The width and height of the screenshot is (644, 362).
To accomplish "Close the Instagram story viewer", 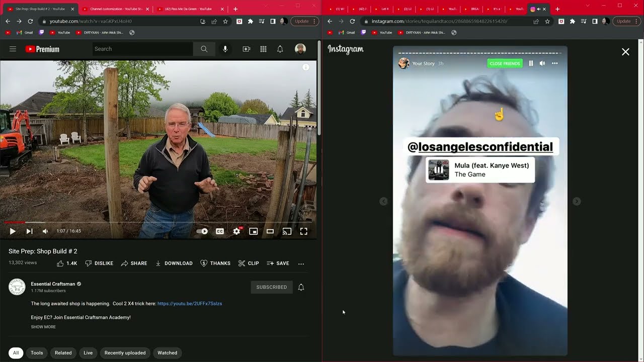I will (x=625, y=52).
